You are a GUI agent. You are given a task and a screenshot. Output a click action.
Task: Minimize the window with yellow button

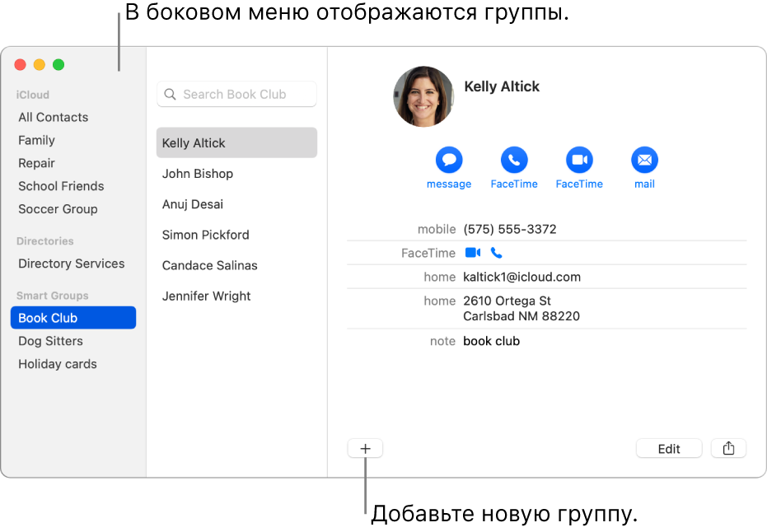click(x=40, y=64)
